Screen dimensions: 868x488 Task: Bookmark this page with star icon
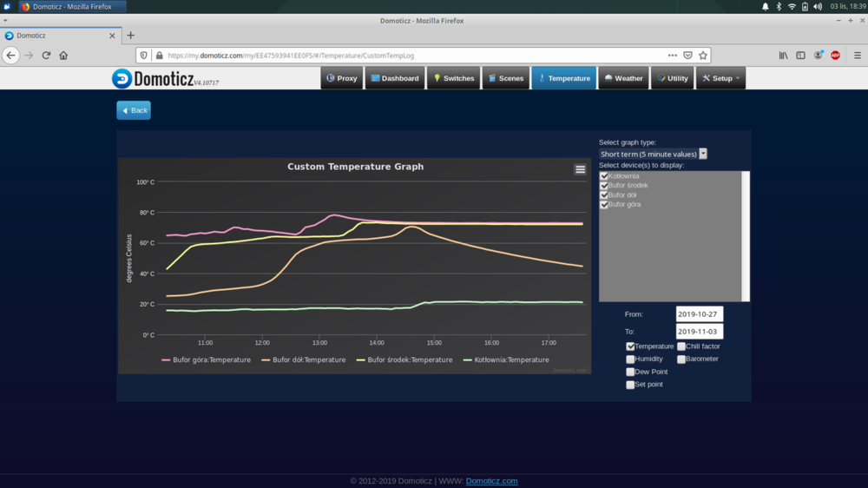[703, 55]
